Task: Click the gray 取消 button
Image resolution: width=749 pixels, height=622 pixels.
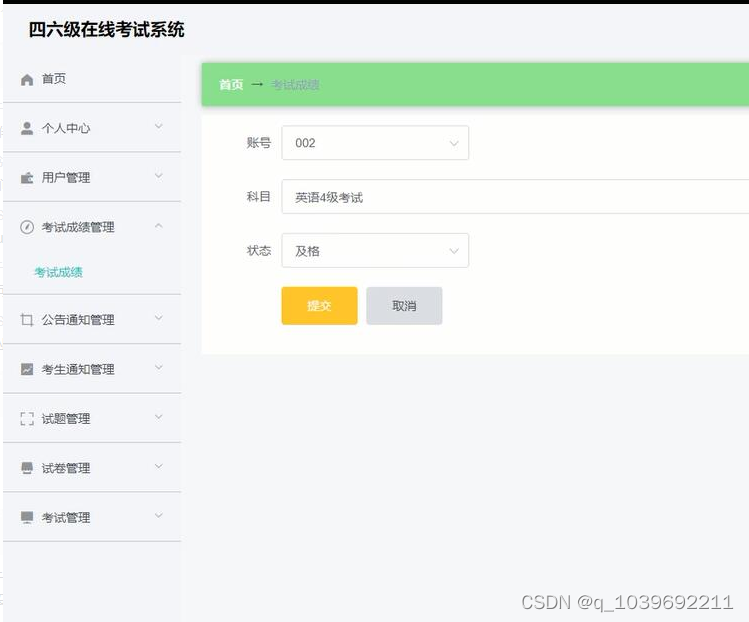Action: [404, 306]
